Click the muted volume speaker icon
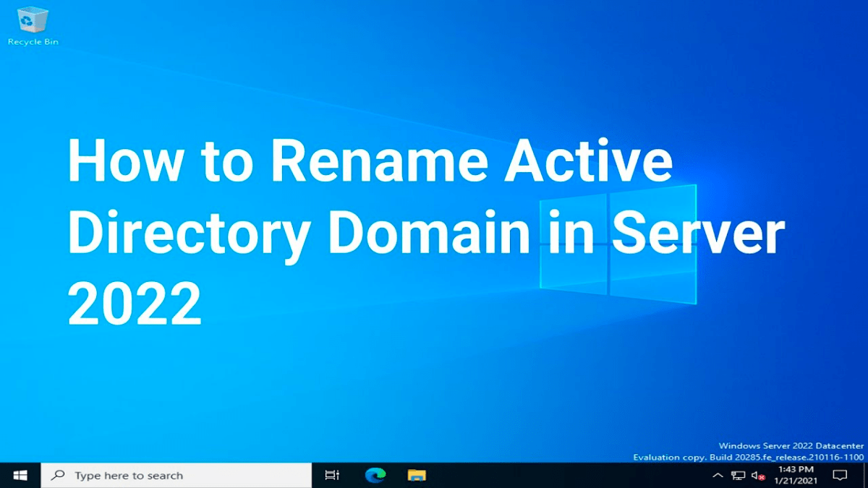Screen dimensions: 868x488 pyautogui.click(x=757, y=475)
